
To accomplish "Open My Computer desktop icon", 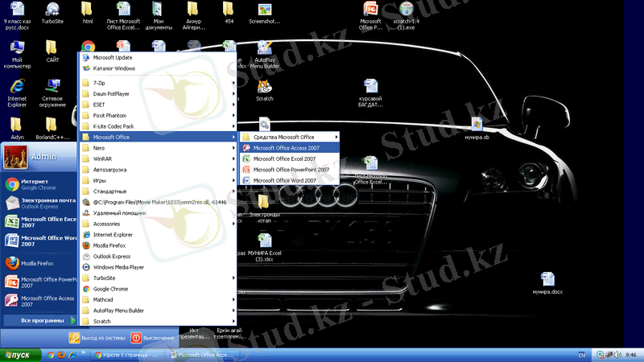I will 17,50.
